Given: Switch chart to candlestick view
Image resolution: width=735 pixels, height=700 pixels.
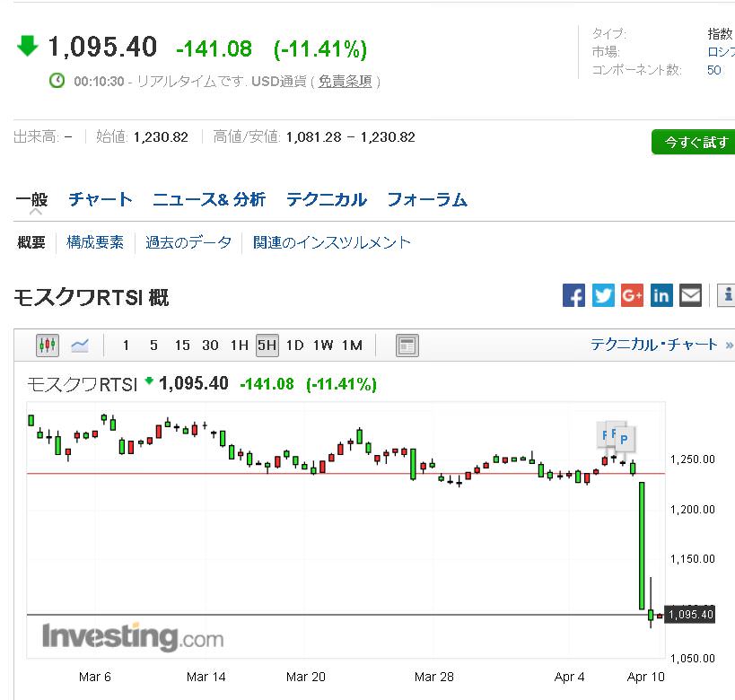Looking at the screenshot, I should [47, 345].
